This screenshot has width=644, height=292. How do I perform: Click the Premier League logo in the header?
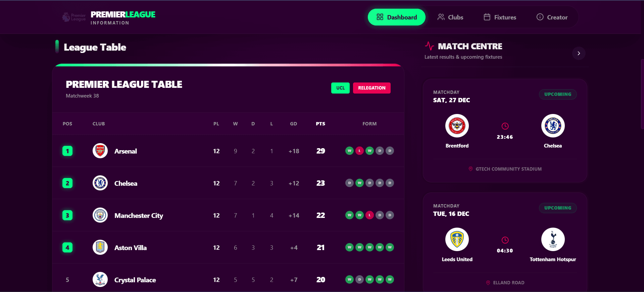pos(73,17)
